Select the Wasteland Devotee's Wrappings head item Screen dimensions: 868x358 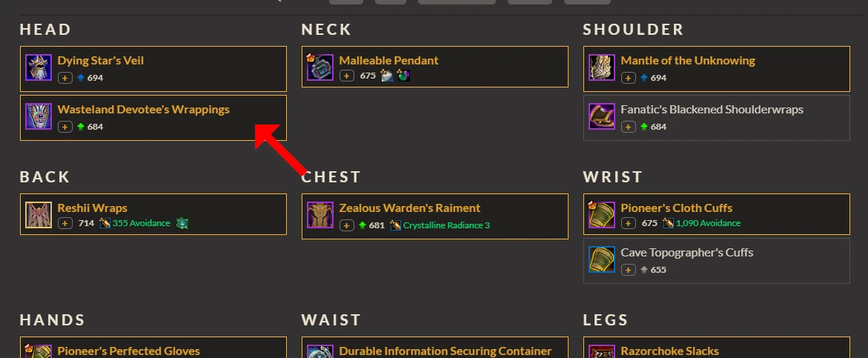tap(153, 118)
